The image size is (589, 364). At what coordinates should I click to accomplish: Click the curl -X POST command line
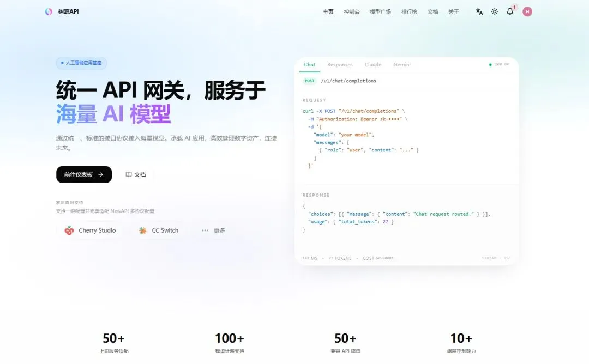click(x=354, y=111)
